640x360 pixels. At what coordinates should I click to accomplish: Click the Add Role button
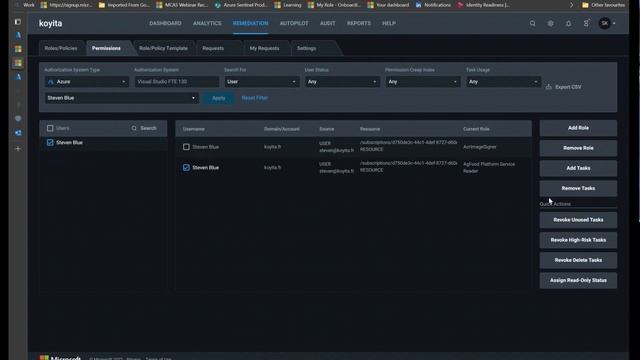[x=578, y=128]
